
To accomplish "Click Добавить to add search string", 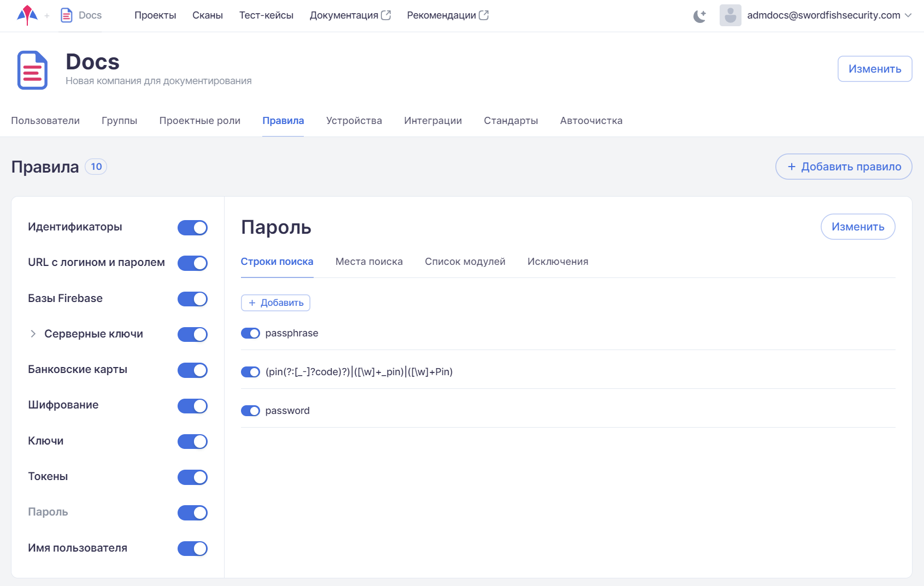I will [275, 303].
